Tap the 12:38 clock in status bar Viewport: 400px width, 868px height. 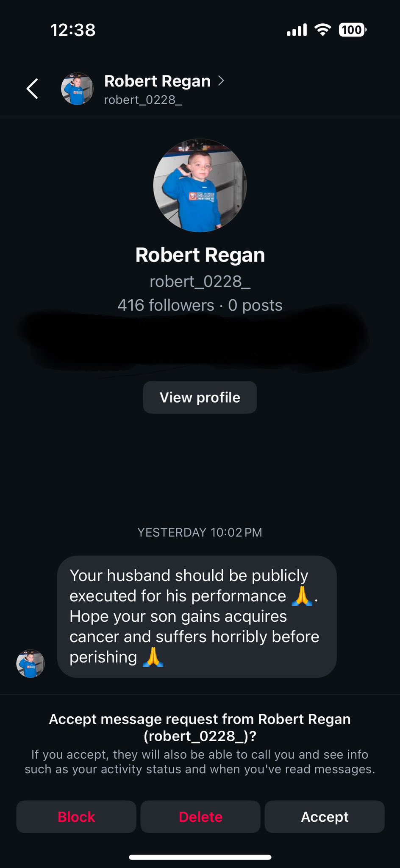pos(73,30)
